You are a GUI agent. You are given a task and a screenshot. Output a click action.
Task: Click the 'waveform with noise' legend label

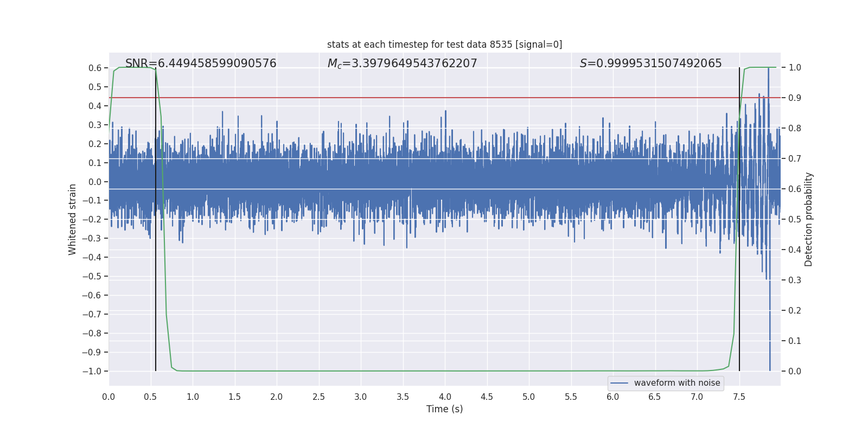pyautogui.click(x=676, y=383)
